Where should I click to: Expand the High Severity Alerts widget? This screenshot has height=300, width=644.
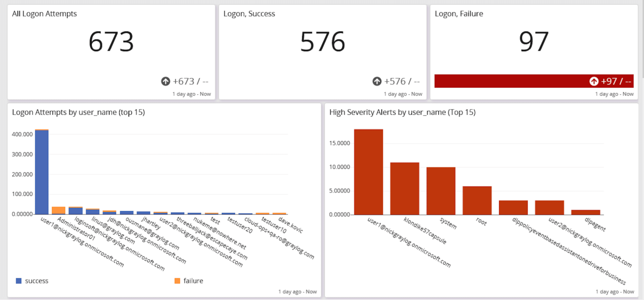click(x=402, y=112)
